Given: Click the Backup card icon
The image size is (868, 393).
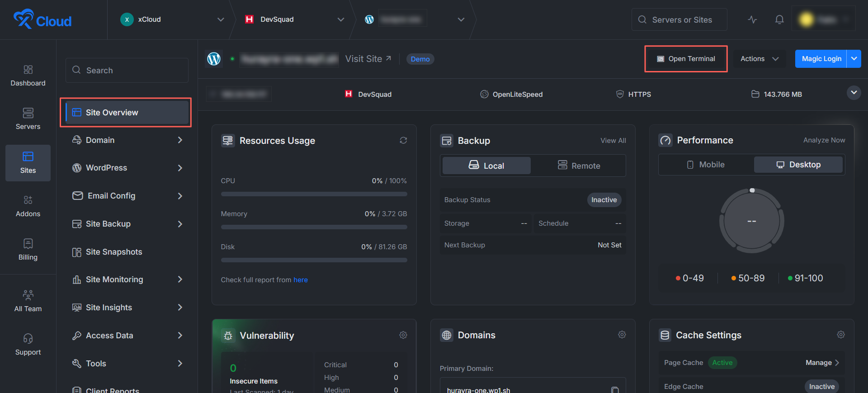Looking at the screenshot, I should [447, 141].
